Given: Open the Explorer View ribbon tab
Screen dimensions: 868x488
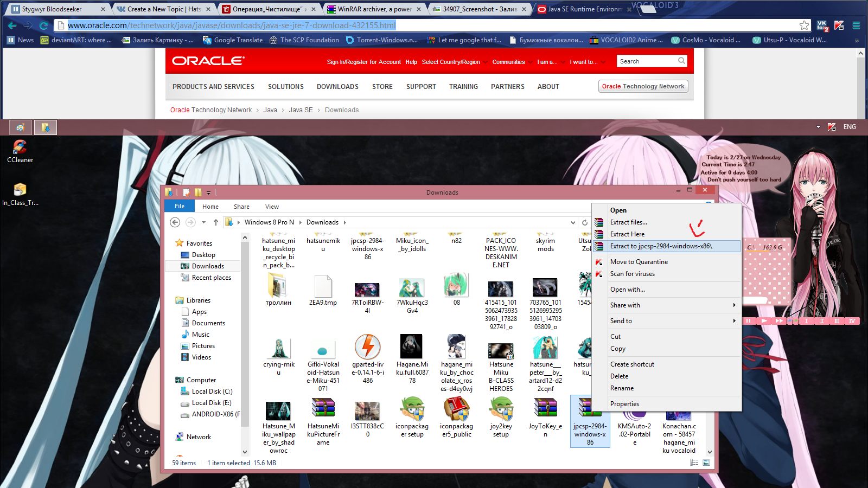Looking at the screenshot, I should pyautogui.click(x=272, y=207).
